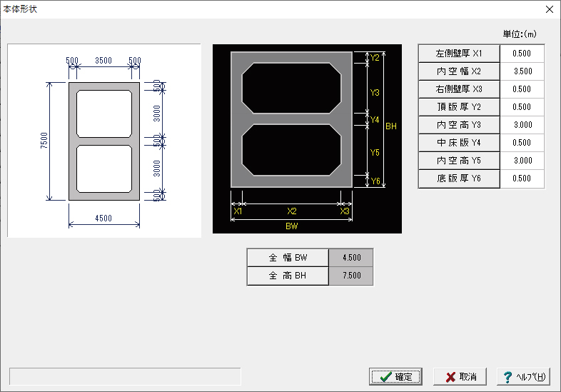The height and width of the screenshot is (392, 561).
Task: Click the lower cell in the black schematic
Action: tap(292, 150)
